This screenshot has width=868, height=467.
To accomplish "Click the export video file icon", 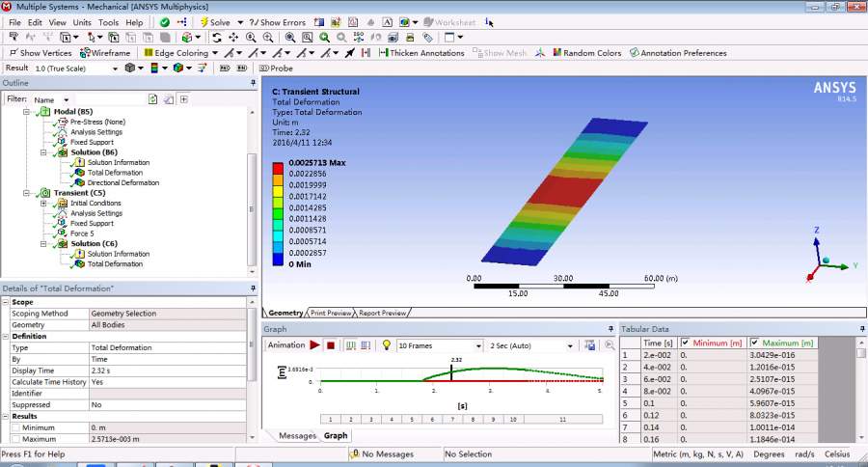I will point(590,345).
